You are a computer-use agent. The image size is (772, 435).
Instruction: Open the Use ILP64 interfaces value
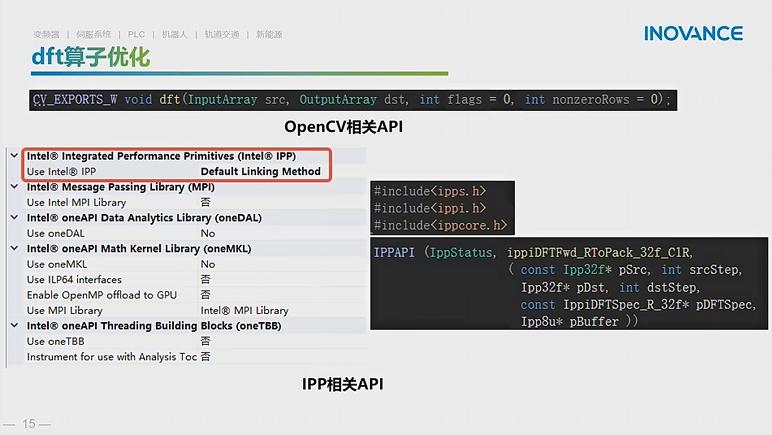tap(205, 279)
